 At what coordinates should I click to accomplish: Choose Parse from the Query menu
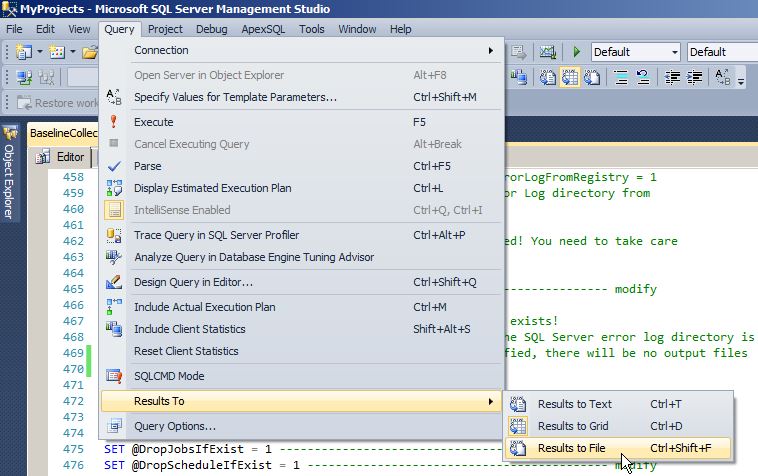302,166
